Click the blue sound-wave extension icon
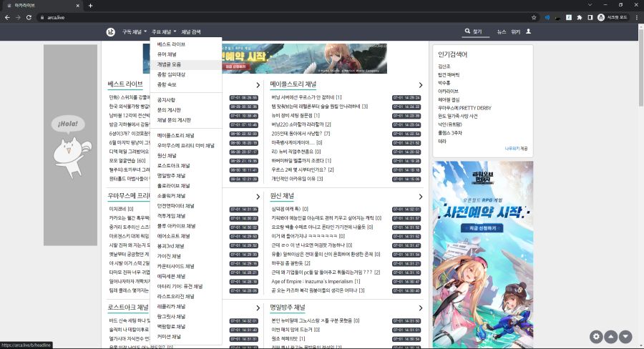This screenshot has height=349, width=644. 547,17
